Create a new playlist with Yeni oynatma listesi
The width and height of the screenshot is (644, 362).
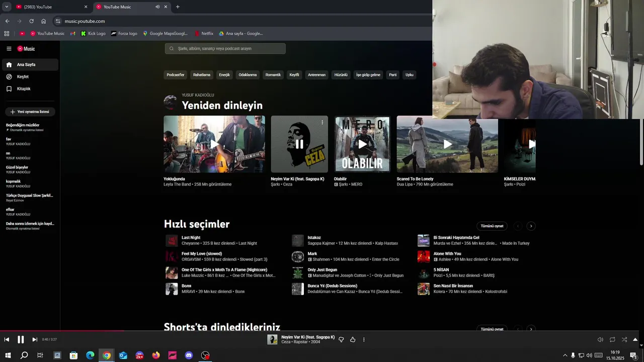[x=30, y=112]
